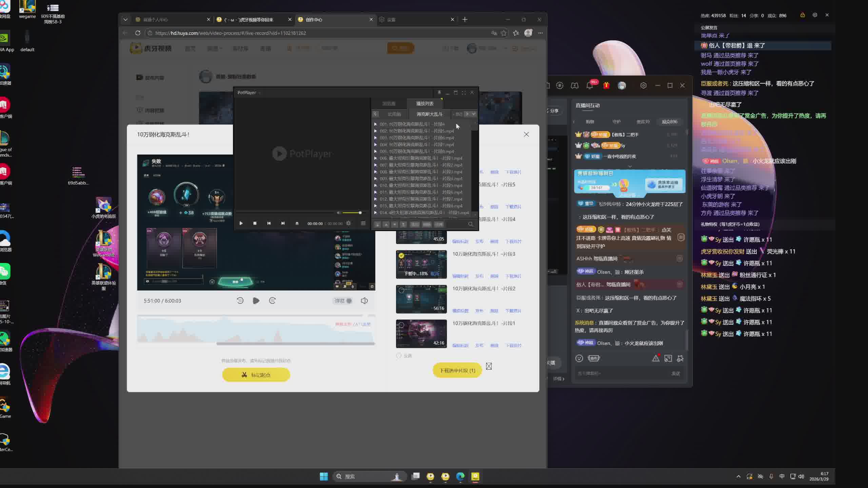Click the 下载选中片段 (1) button

point(457,370)
